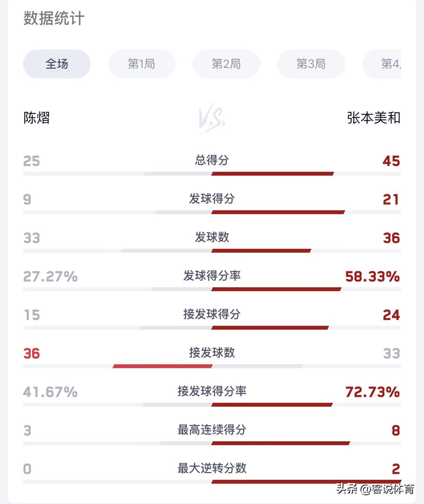This screenshot has height=504, width=424.
Task: Click the 发球数 comparison bar
Action: pos(212,250)
